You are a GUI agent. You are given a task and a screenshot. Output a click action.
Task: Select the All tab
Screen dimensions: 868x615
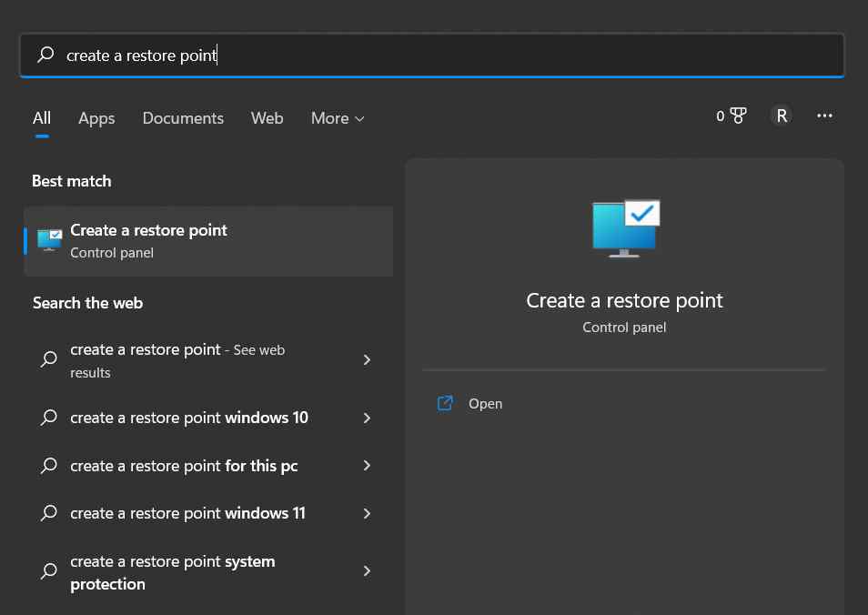click(x=42, y=118)
